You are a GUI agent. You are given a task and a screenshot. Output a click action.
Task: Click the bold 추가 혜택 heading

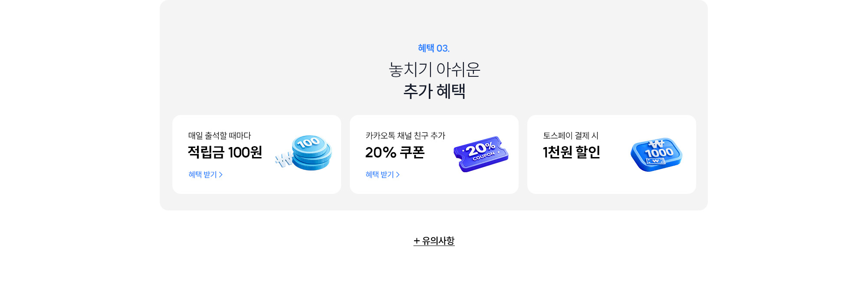434,91
